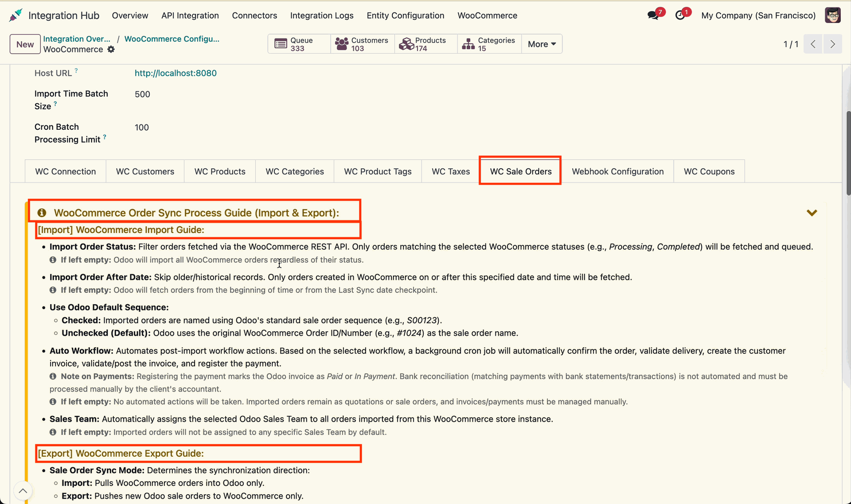Click the 'Sale Order Sync Mode:' bullet label
This screenshot has width=851, height=504.
click(97, 470)
